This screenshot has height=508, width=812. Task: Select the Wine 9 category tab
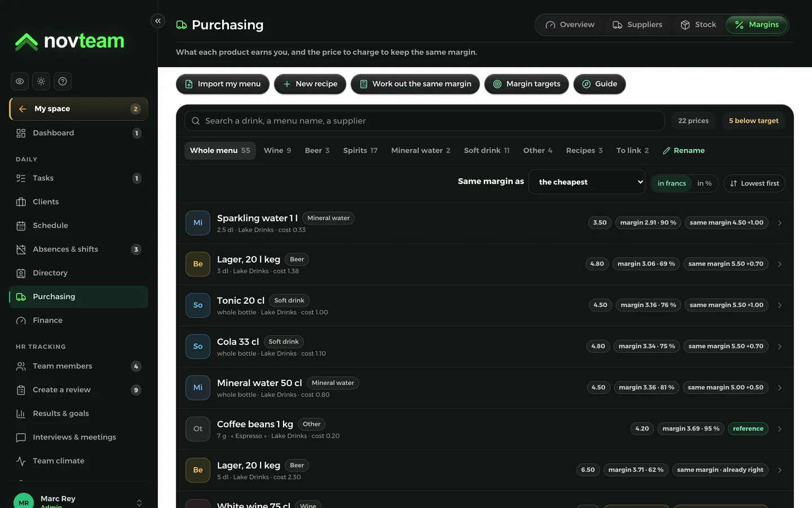277,151
